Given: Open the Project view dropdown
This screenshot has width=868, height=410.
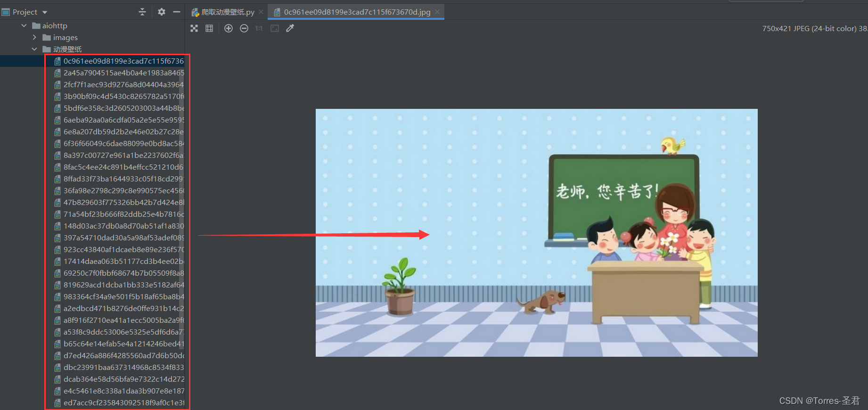Looking at the screenshot, I should (x=45, y=12).
